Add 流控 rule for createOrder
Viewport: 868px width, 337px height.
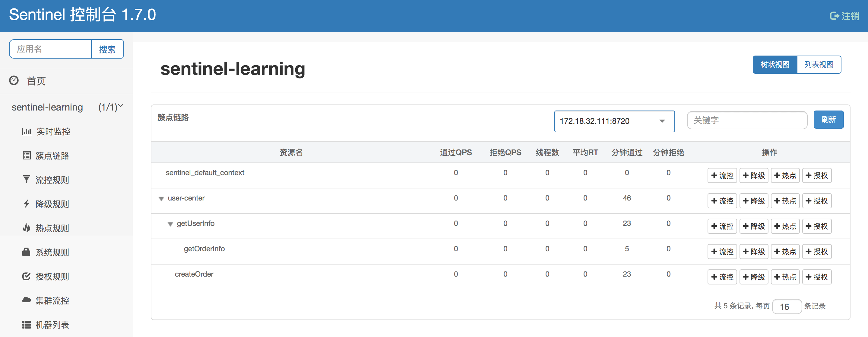click(x=722, y=277)
